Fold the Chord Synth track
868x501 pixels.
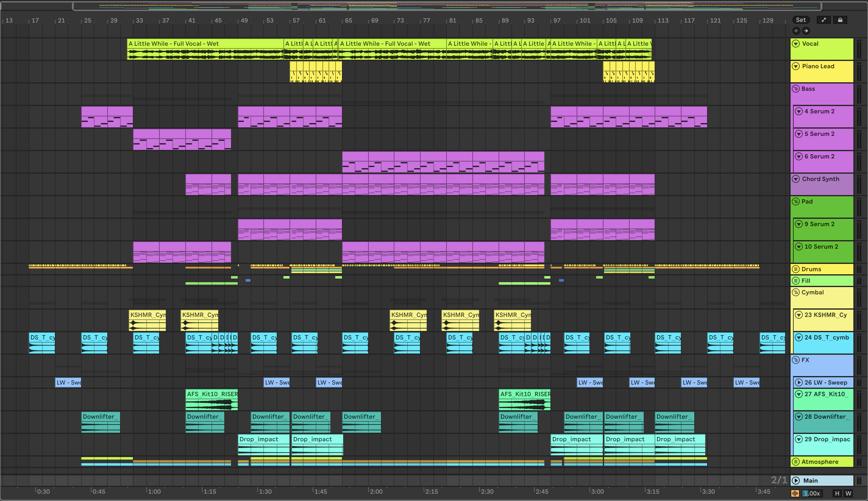[x=796, y=179]
